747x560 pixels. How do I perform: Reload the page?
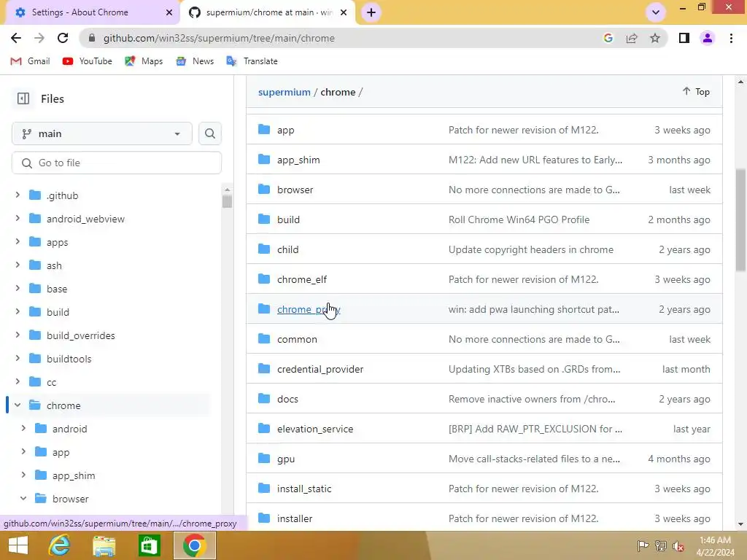click(63, 38)
